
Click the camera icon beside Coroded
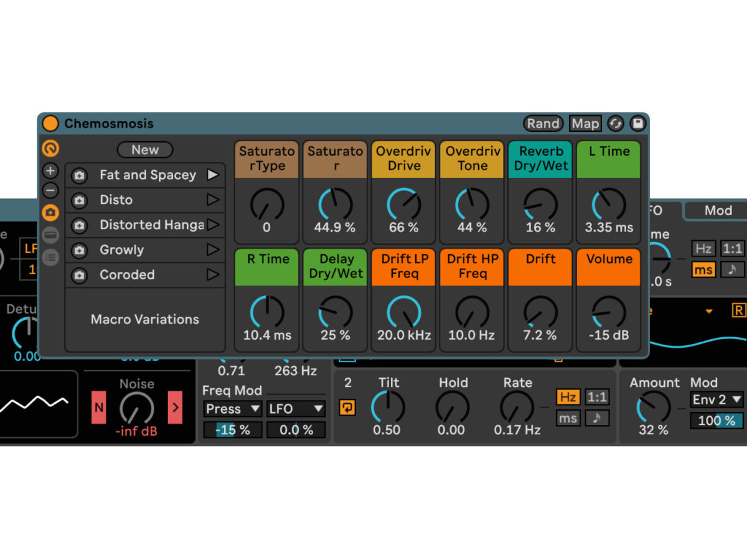coord(79,275)
